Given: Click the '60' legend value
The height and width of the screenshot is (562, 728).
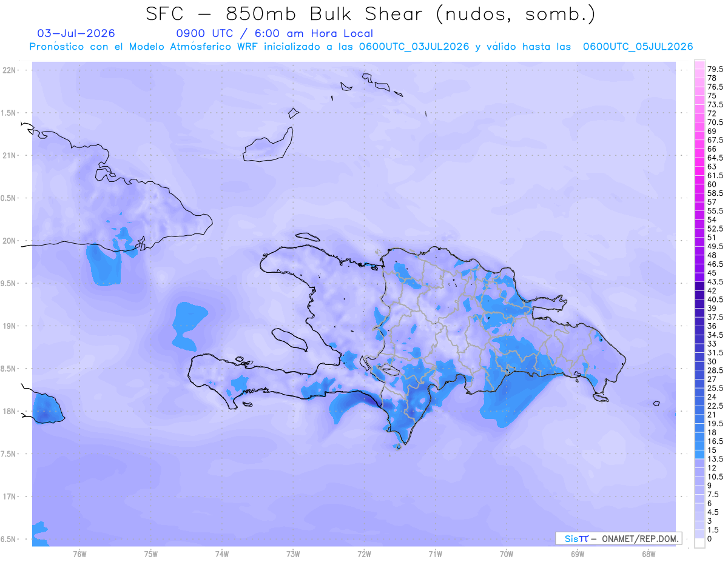Looking at the screenshot, I should click(x=712, y=184).
